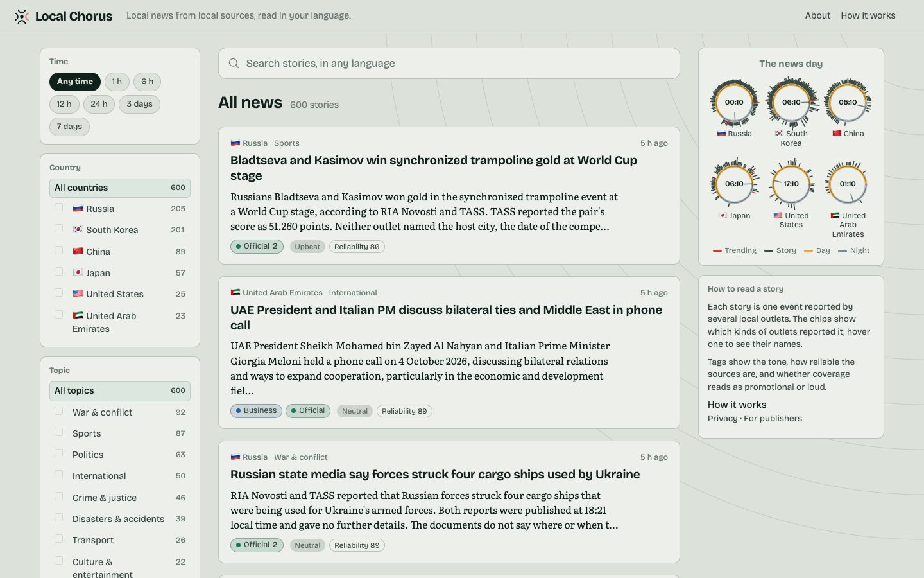Select the '3 days' time filter

139,104
